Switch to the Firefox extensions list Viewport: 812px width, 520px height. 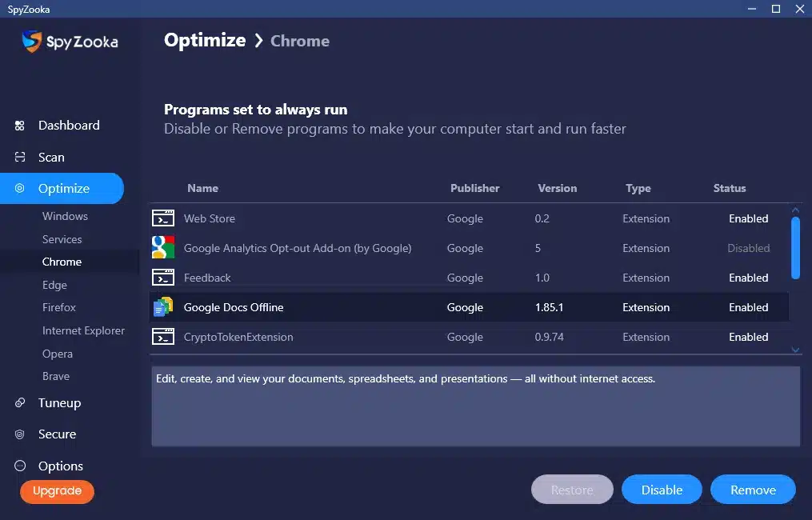click(x=59, y=307)
